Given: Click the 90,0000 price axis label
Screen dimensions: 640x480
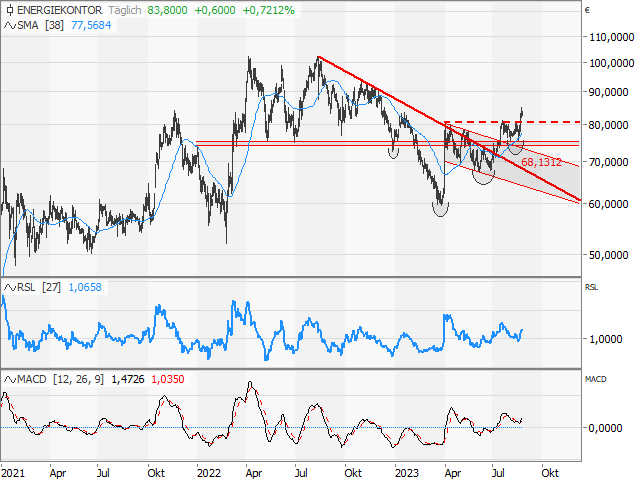Looking at the screenshot, I should tap(611, 92).
